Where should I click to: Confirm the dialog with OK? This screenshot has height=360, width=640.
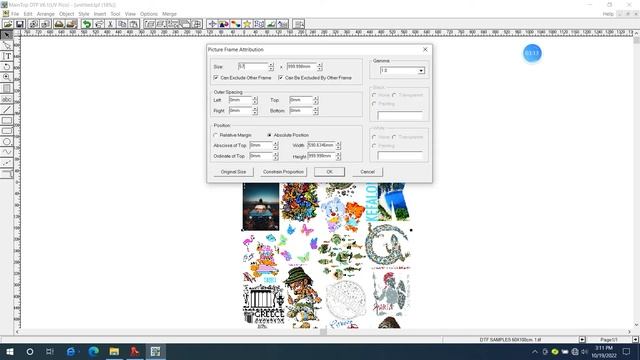(x=329, y=172)
